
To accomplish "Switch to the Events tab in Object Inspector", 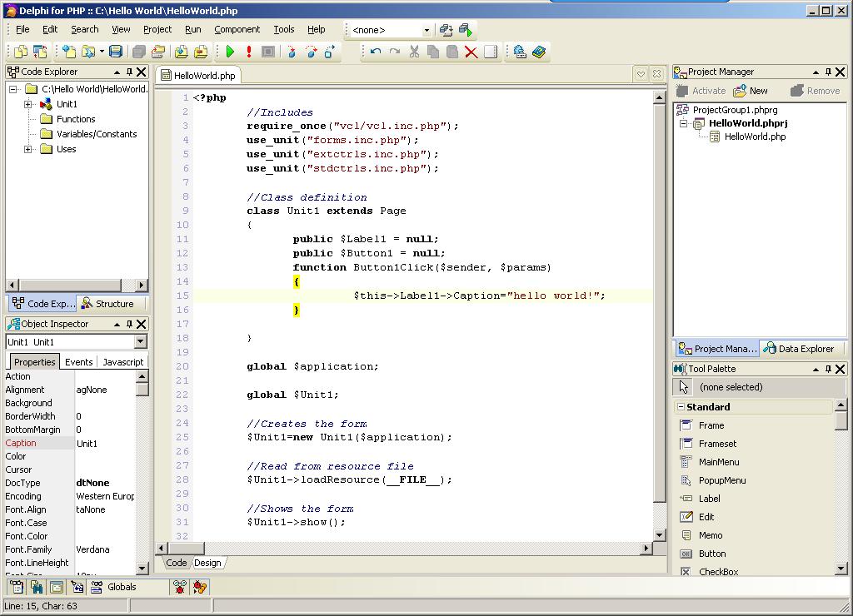I will point(79,362).
